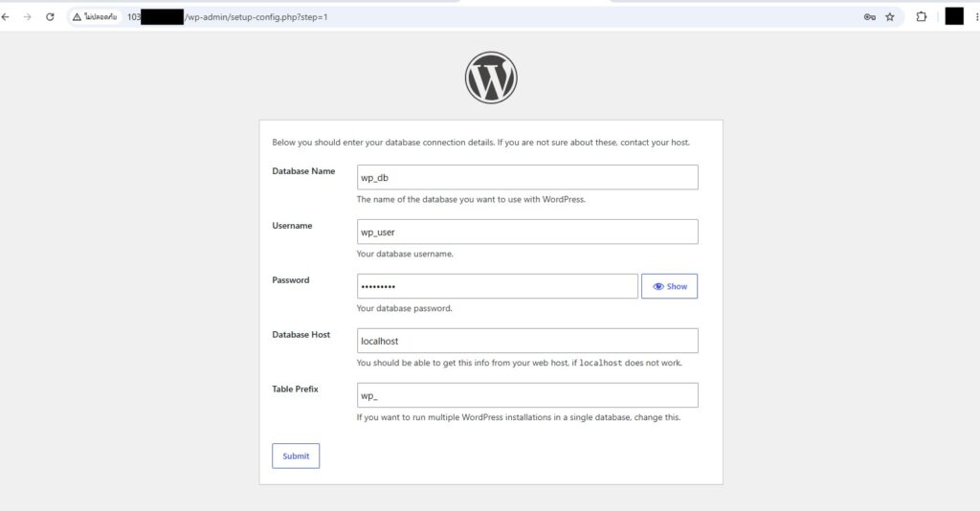Click the 'name of the database' hint text

[471, 199]
